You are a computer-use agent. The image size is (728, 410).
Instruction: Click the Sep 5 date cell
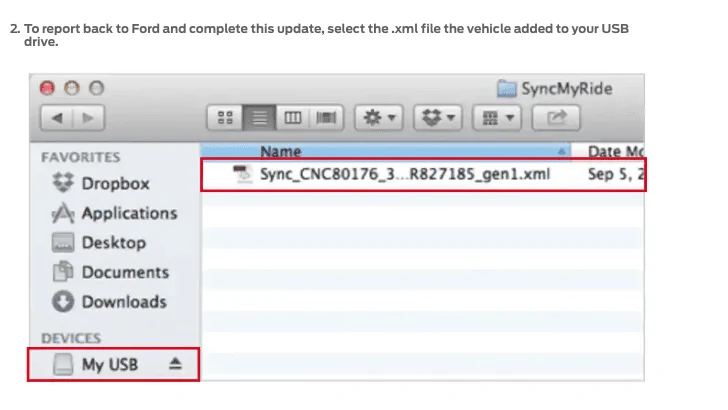616,174
